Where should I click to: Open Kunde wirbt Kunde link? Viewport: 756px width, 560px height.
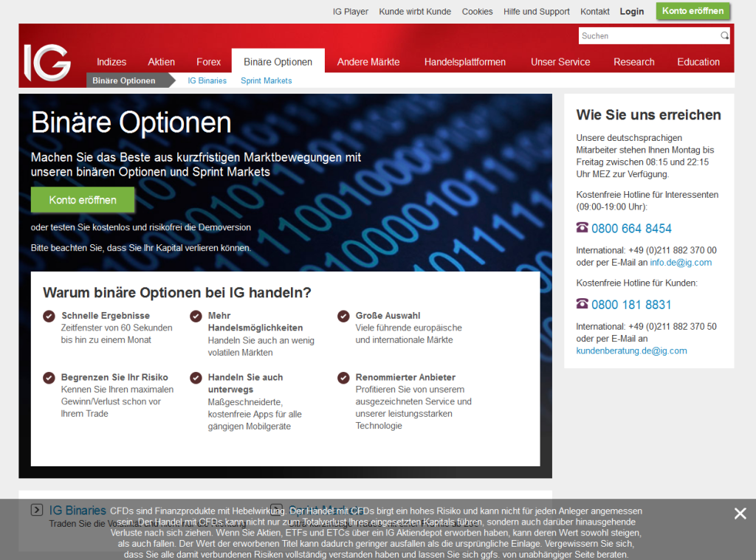(x=415, y=12)
